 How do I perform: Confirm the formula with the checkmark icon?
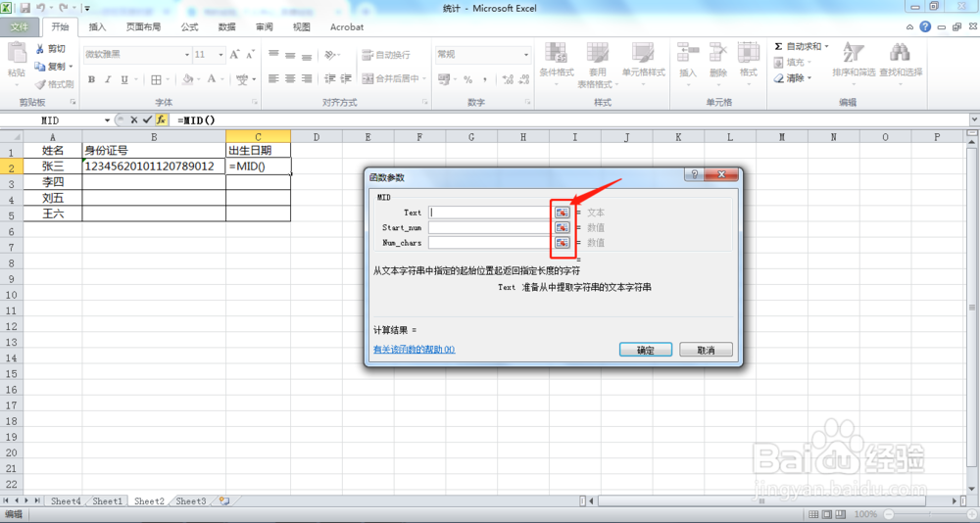(148, 119)
